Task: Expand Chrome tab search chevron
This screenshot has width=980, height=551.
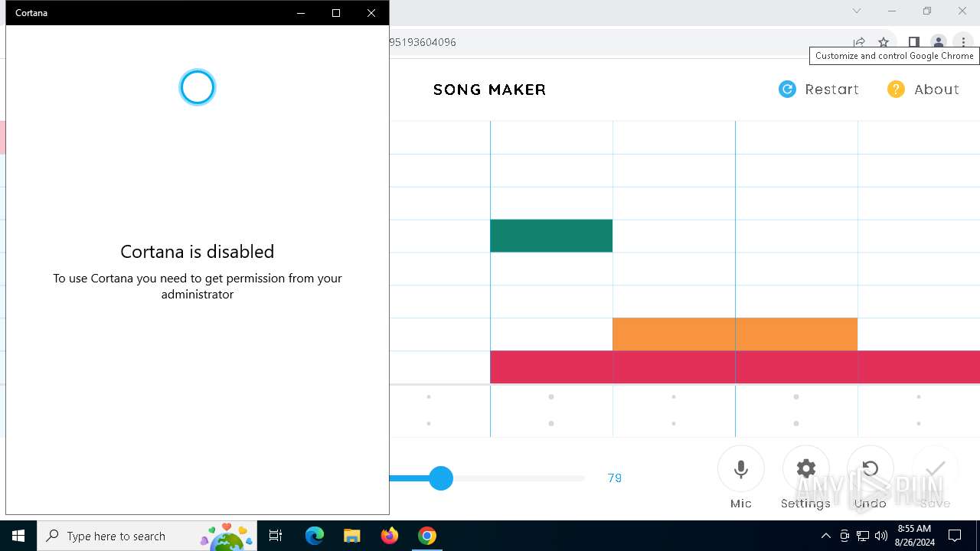Action: (x=857, y=11)
